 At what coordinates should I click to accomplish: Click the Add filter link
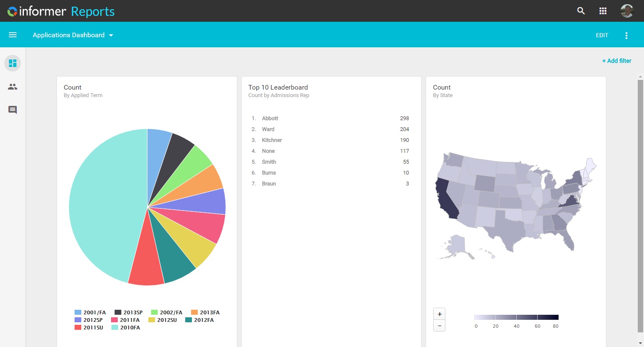pos(617,61)
